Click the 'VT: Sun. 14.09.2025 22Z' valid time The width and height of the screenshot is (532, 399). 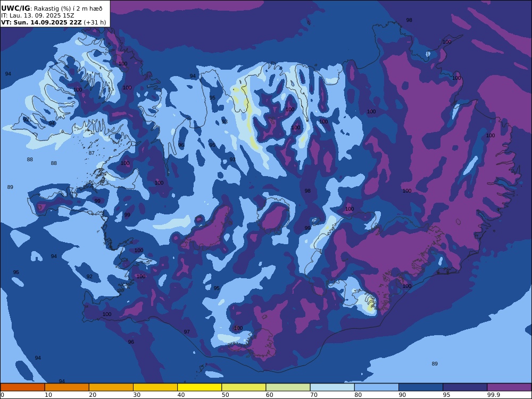pos(41,22)
